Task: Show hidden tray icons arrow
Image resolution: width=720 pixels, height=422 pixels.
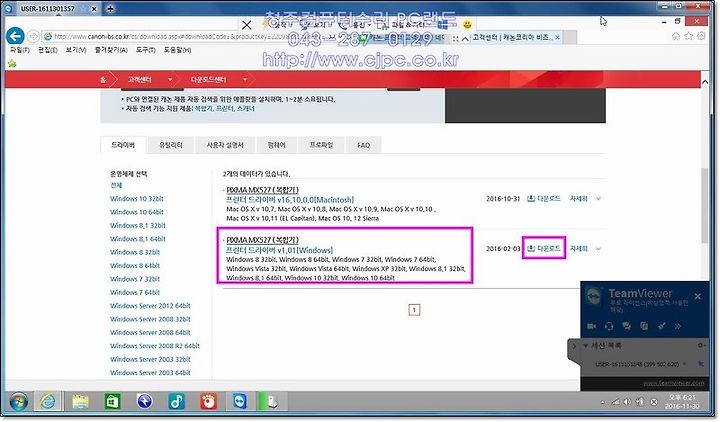Action: 602,402
